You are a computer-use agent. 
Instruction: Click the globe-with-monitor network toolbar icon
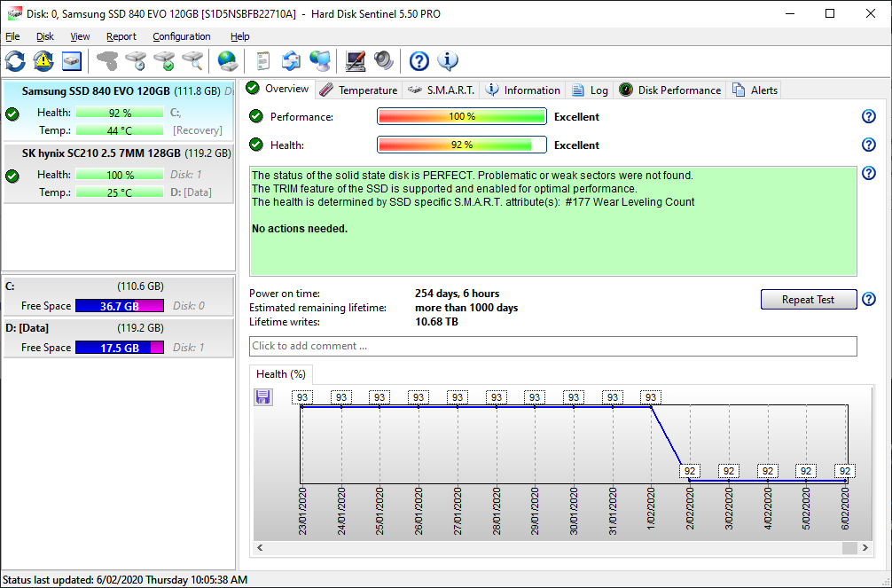pyautogui.click(x=320, y=61)
